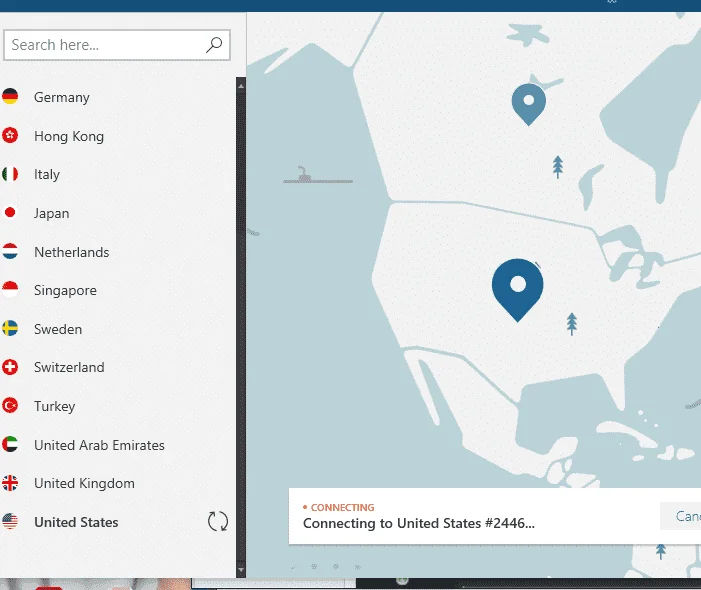Cancel the connecting attempt
This screenshot has width=701, height=590.
pos(680,516)
